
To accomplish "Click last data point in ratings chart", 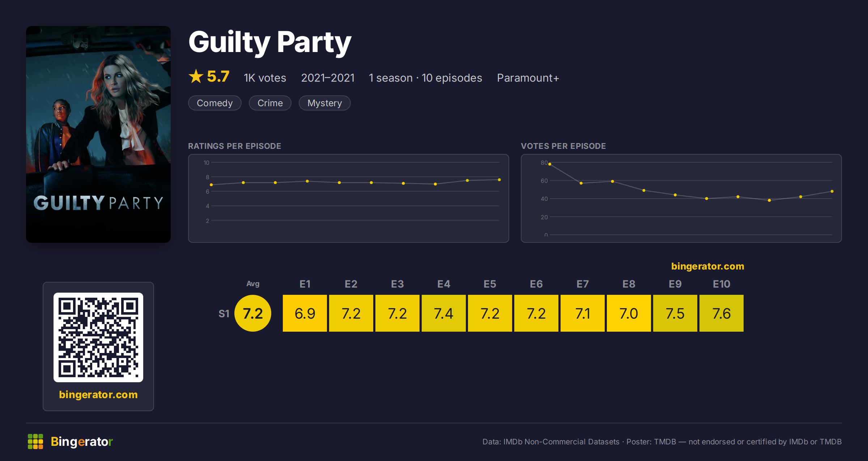I will [499, 180].
